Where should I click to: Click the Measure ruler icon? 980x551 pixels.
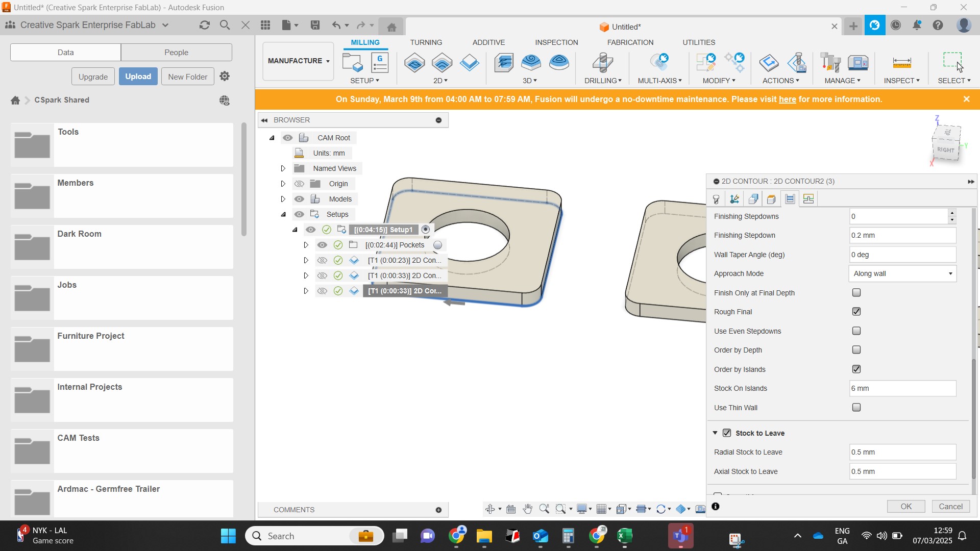point(902,63)
